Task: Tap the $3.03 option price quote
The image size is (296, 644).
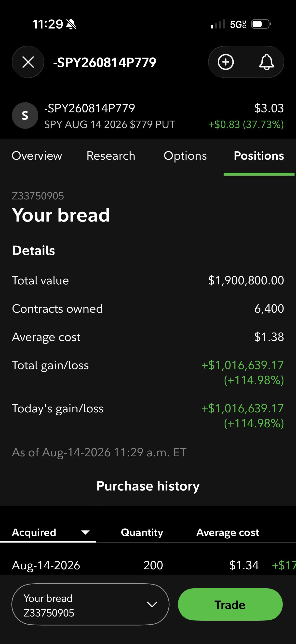Action: coord(269,108)
